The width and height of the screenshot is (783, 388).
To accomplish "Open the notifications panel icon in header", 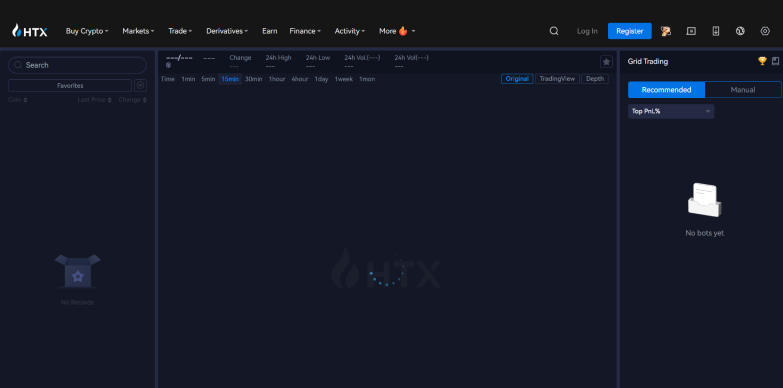I will [x=691, y=31].
